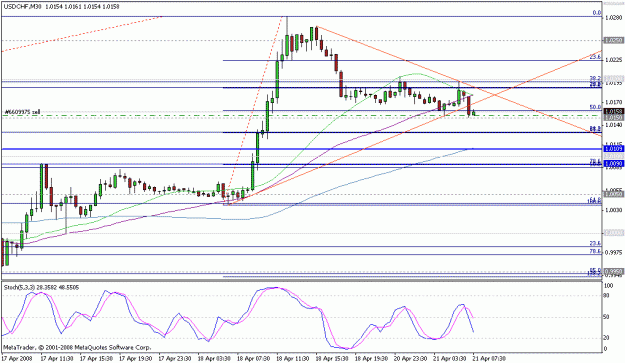This screenshot has height=363, width=625.
Task: Select the green dash-dot sell order line
Action: click(x=301, y=116)
